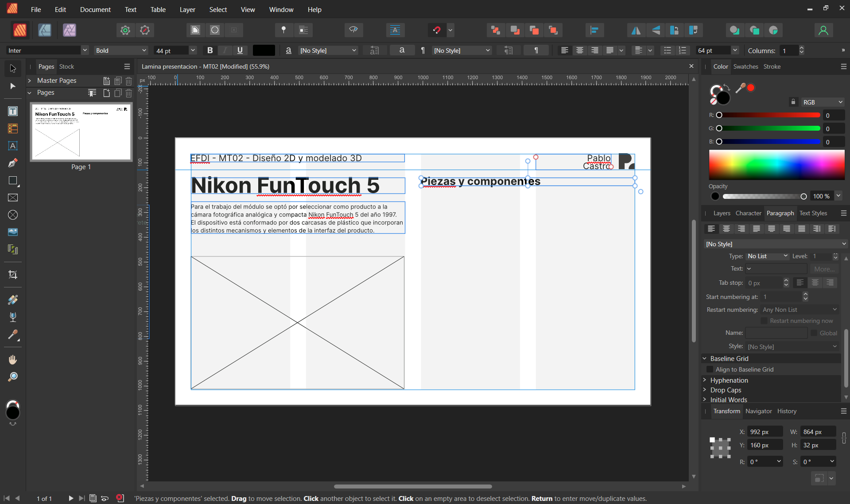Go to next page in status bar
Screen dimensions: 850x504
(x=71, y=498)
